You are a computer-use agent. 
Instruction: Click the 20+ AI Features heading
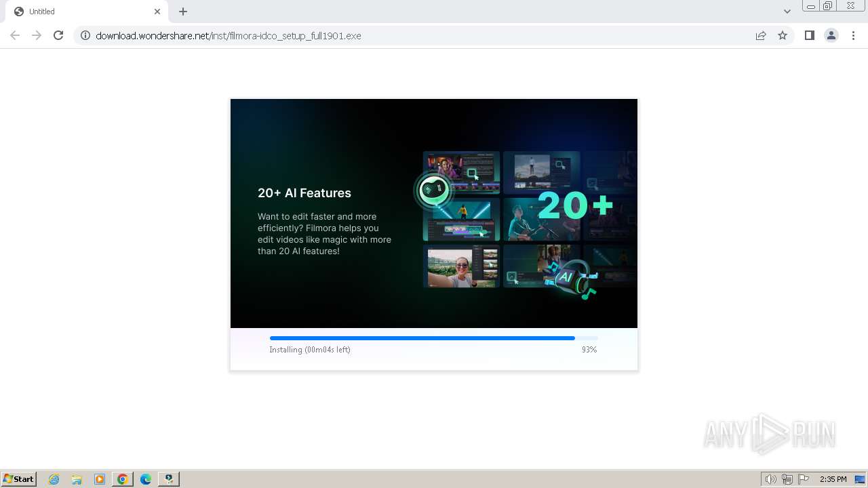tap(304, 193)
